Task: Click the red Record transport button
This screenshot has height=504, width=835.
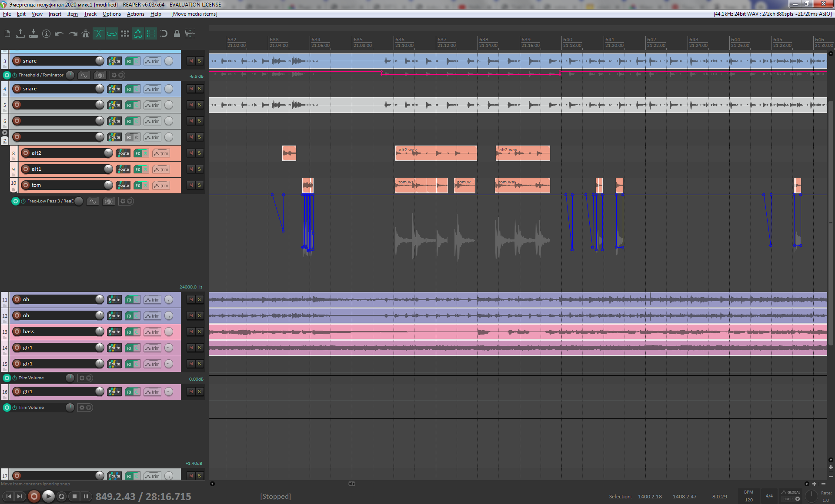Action: coord(34,496)
